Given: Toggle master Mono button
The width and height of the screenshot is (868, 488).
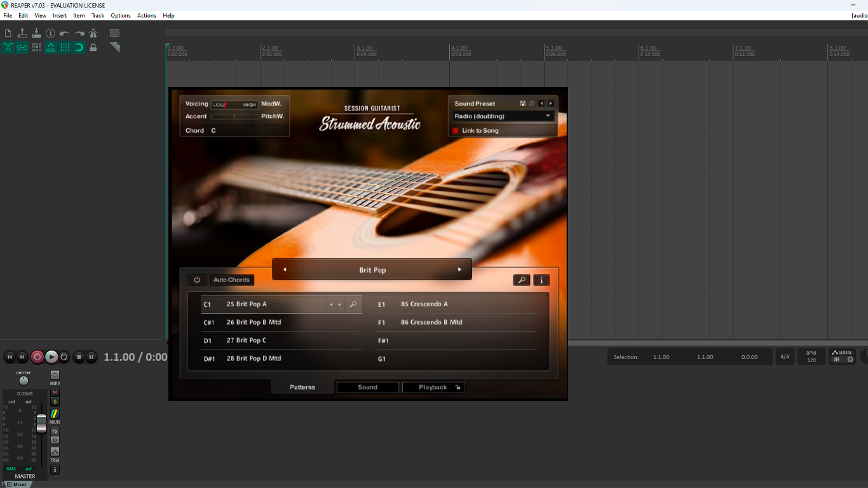Looking at the screenshot, I should tap(55, 376).
